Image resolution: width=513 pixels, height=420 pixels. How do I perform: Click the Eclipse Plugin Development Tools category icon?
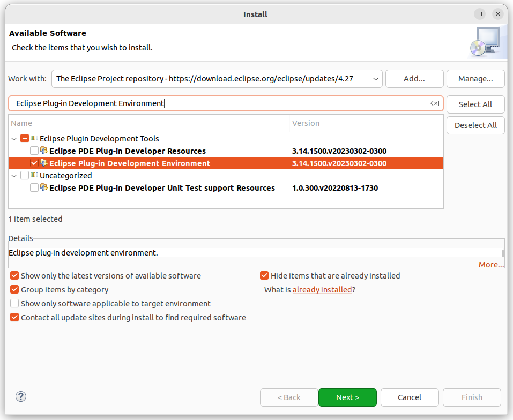click(34, 138)
